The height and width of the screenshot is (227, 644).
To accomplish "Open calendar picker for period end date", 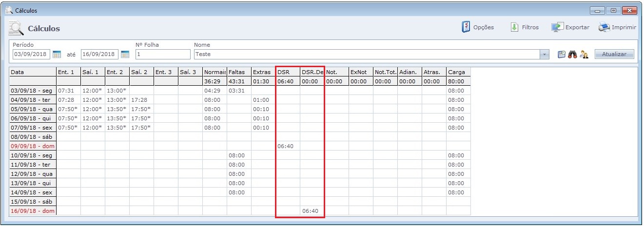I will (x=125, y=54).
